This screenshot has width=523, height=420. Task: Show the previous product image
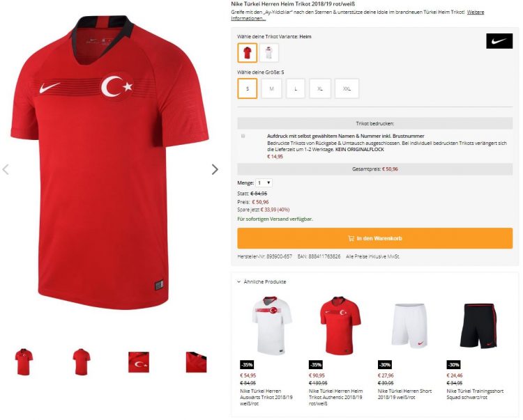click(x=6, y=169)
